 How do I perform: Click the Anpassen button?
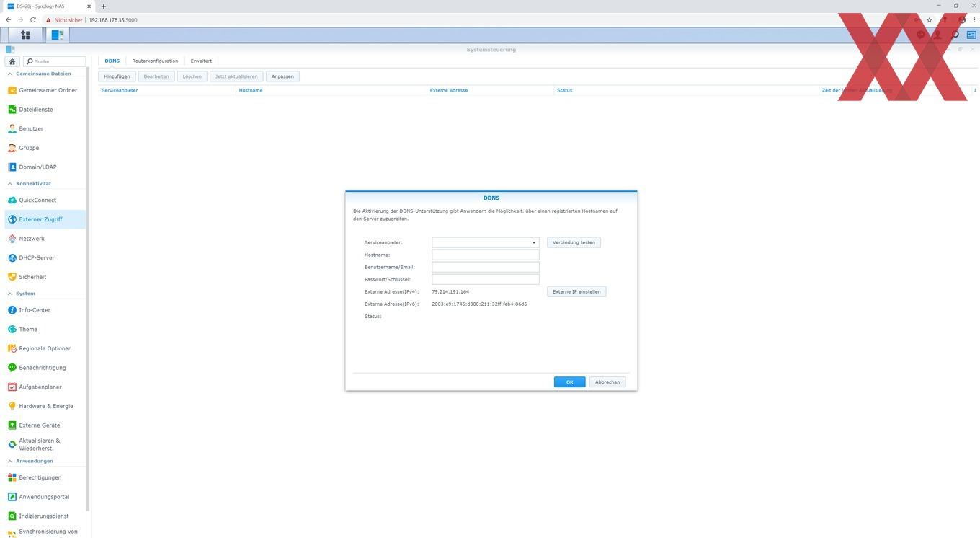[282, 76]
